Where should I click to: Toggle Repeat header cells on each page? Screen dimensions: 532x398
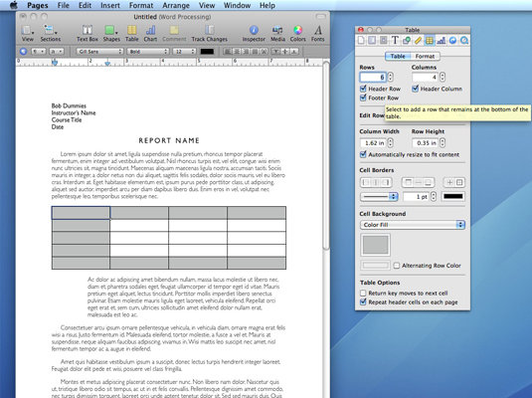click(363, 301)
